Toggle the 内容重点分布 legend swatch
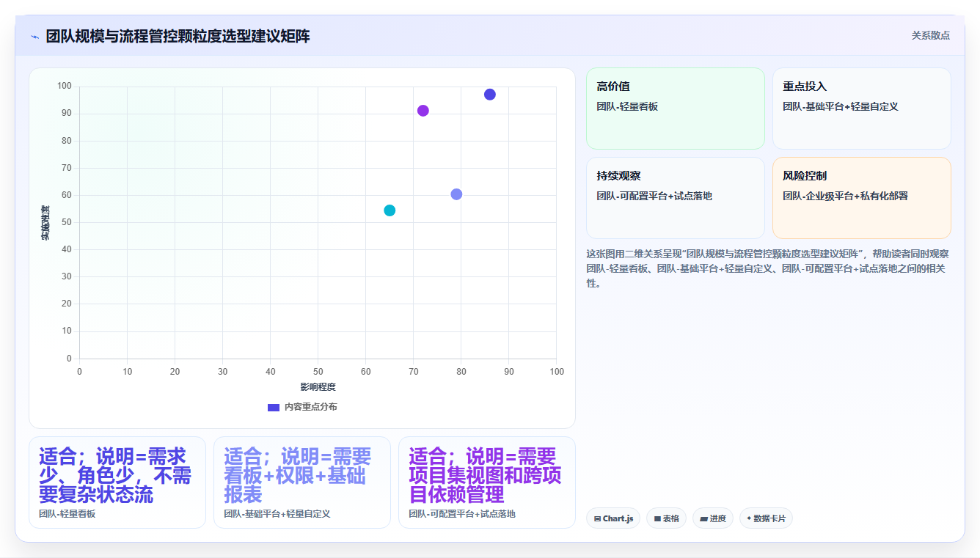This screenshot has width=980, height=558. [x=273, y=407]
